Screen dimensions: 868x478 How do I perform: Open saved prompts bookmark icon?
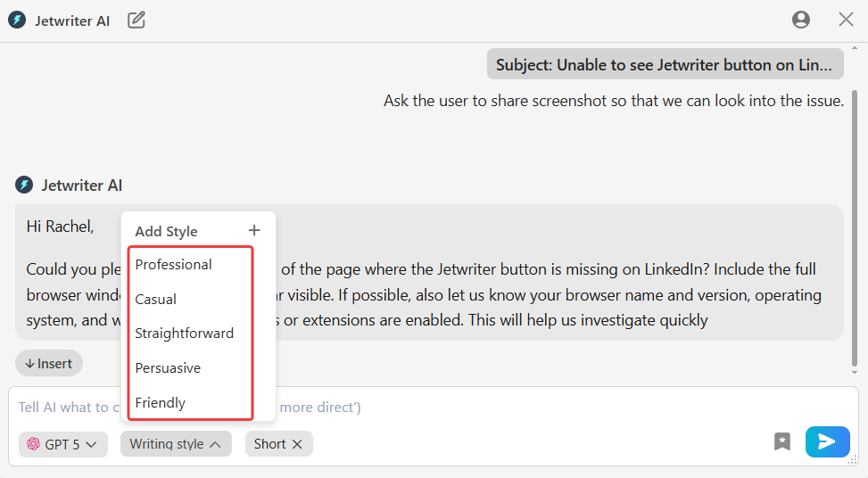point(782,442)
